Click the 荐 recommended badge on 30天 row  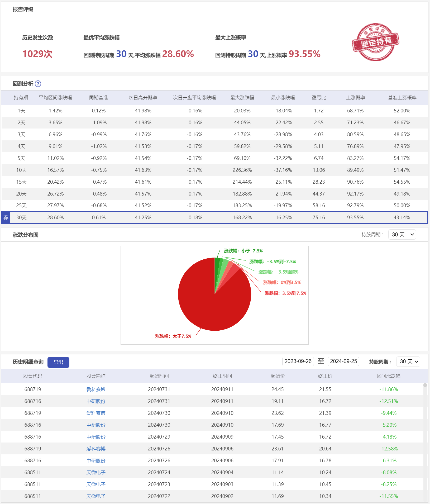tap(6, 217)
